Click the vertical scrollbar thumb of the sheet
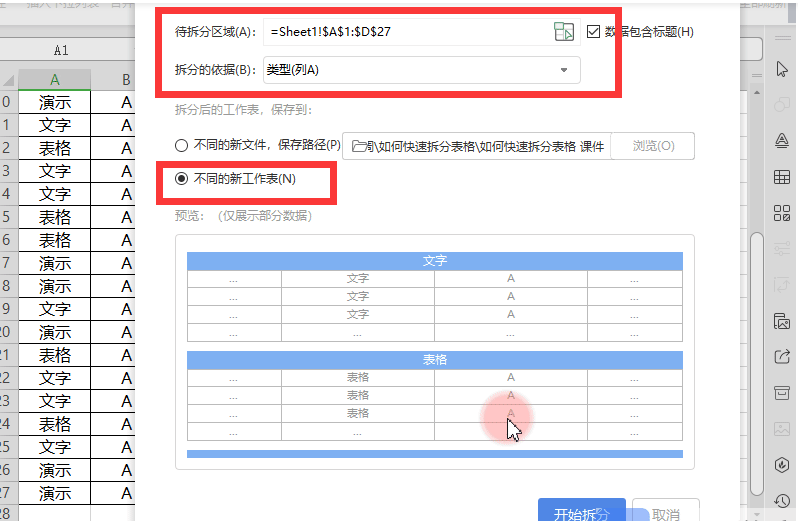The height and width of the screenshot is (521, 798). [757, 363]
